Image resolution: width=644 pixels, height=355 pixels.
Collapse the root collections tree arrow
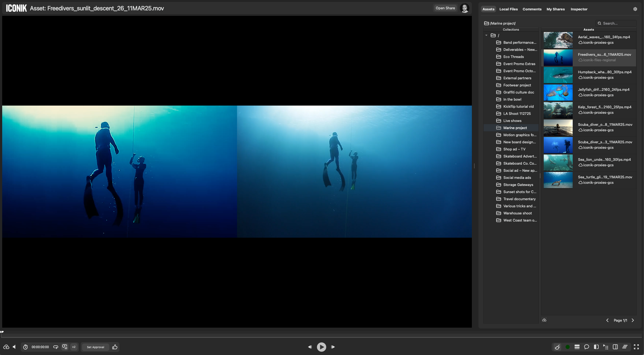point(486,35)
